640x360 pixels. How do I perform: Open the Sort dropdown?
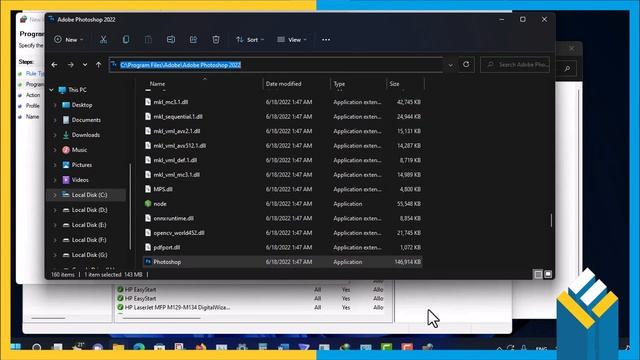(250, 40)
